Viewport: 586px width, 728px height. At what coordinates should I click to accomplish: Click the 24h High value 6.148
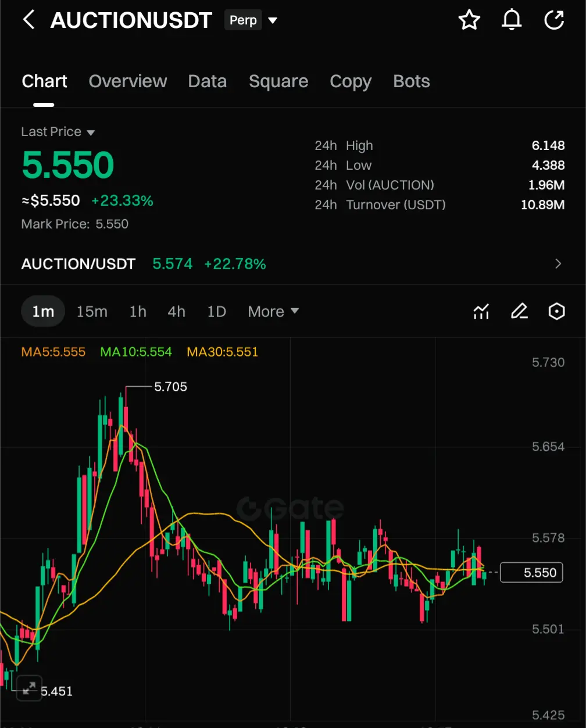(x=548, y=145)
